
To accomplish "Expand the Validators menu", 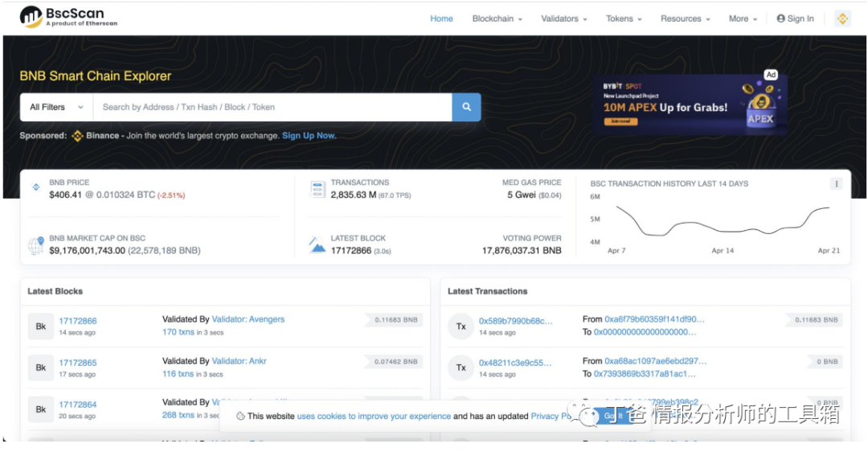I will (563, 18).
